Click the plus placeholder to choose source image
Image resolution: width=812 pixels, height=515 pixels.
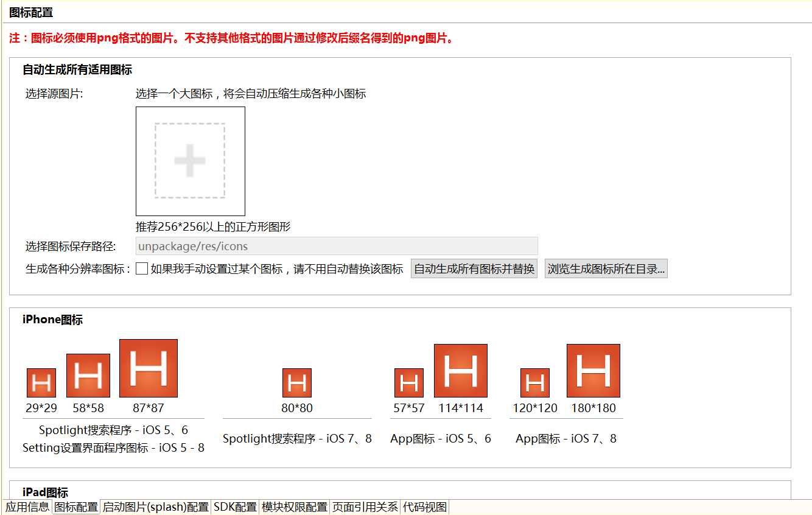point(190,161)
